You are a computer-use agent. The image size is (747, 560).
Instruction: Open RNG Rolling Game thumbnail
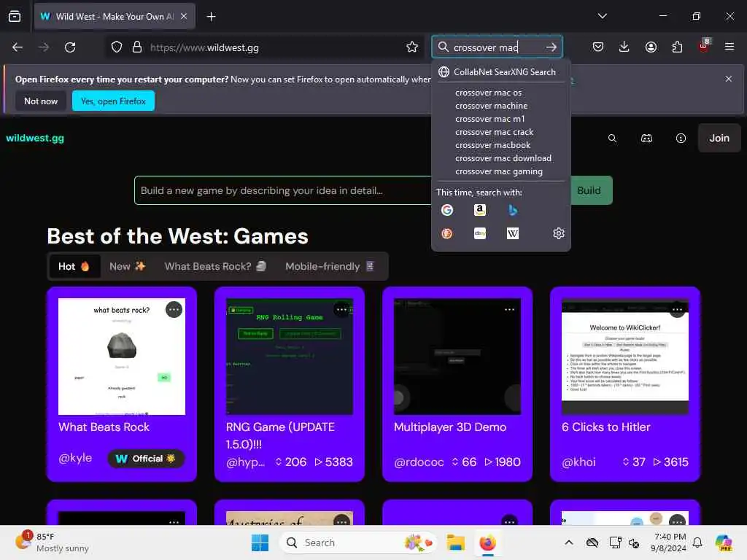tap(289, 356)
